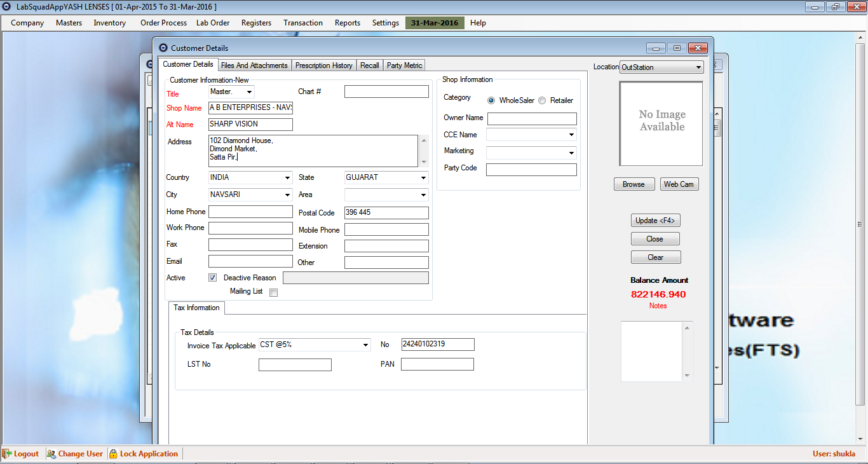
Task: Open the Lab Order menu
Action: tap(213, 23)
